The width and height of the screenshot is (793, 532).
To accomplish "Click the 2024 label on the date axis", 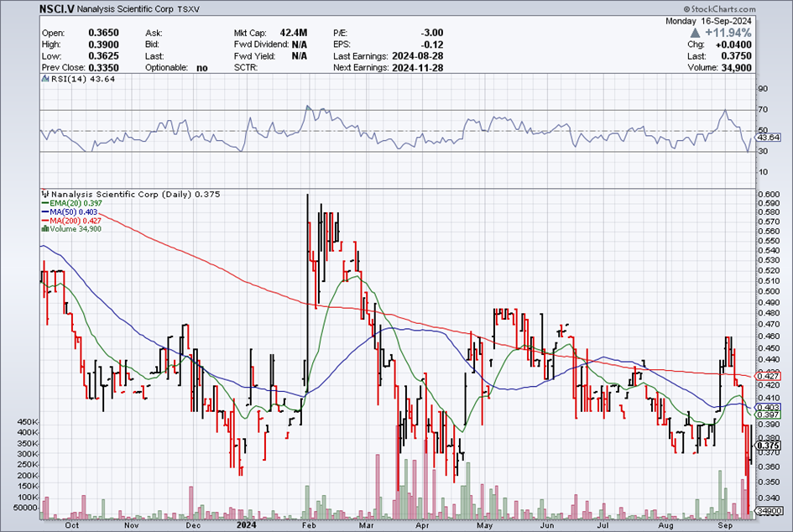I will [x=247, y=525].
